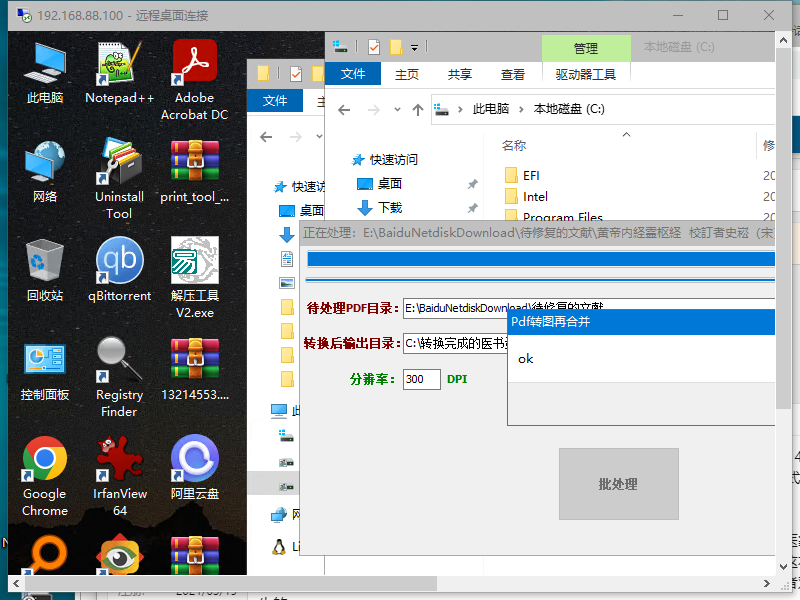
Task: Click the 分辨率 DPI input field
Action: [421, 379]
